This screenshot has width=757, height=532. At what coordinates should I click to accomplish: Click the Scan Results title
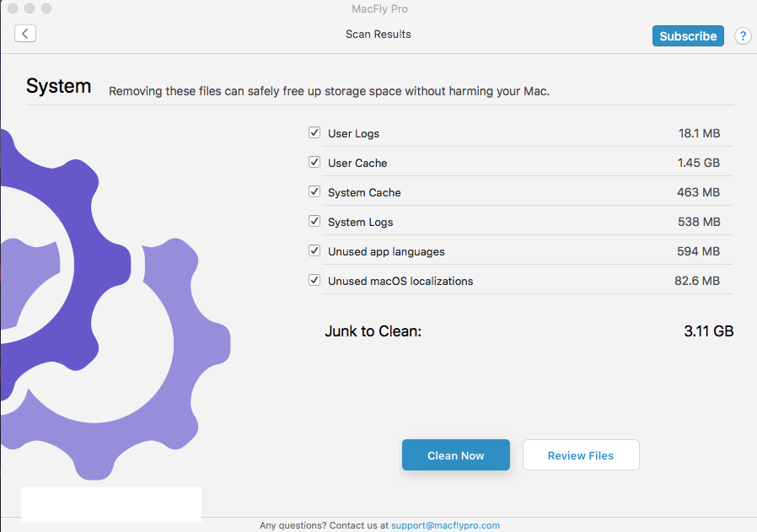(378, 35)
